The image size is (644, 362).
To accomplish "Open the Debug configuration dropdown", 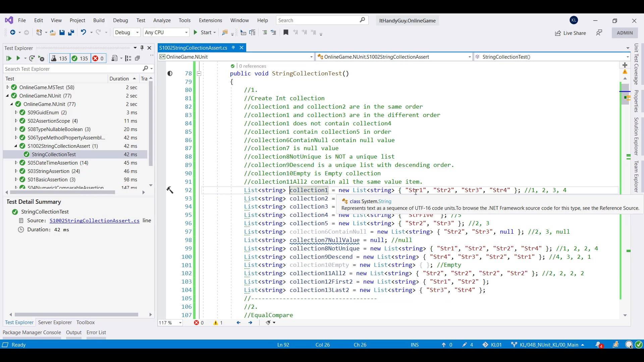I will [x=127, y=33].
